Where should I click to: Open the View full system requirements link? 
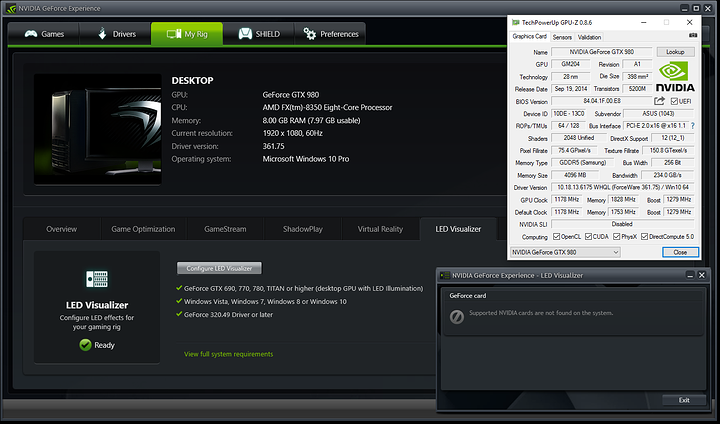pos(229,354)
